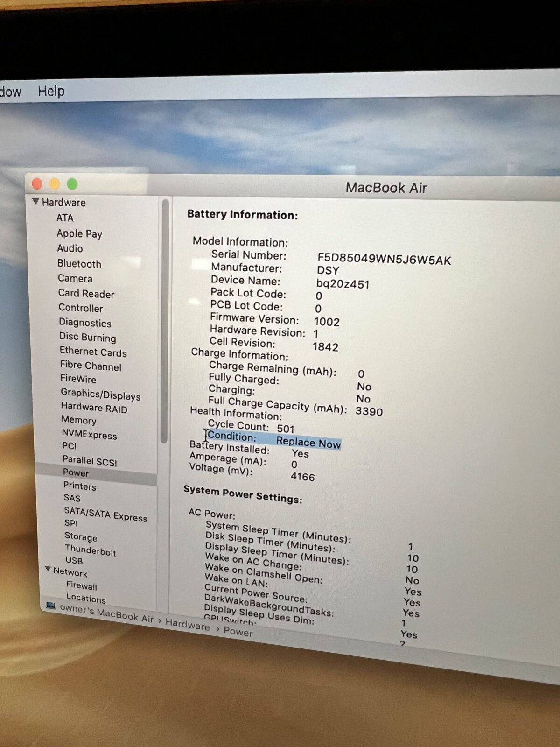Click the cell revision value 1842
Viewport: 560px width, 747px height.
tap(325, 347)
